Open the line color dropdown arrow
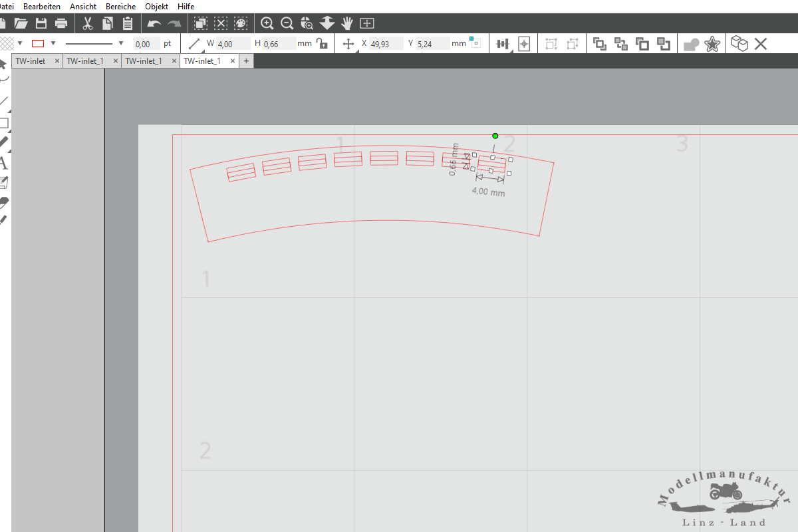798x532 pixels. [x=53, y=43]
